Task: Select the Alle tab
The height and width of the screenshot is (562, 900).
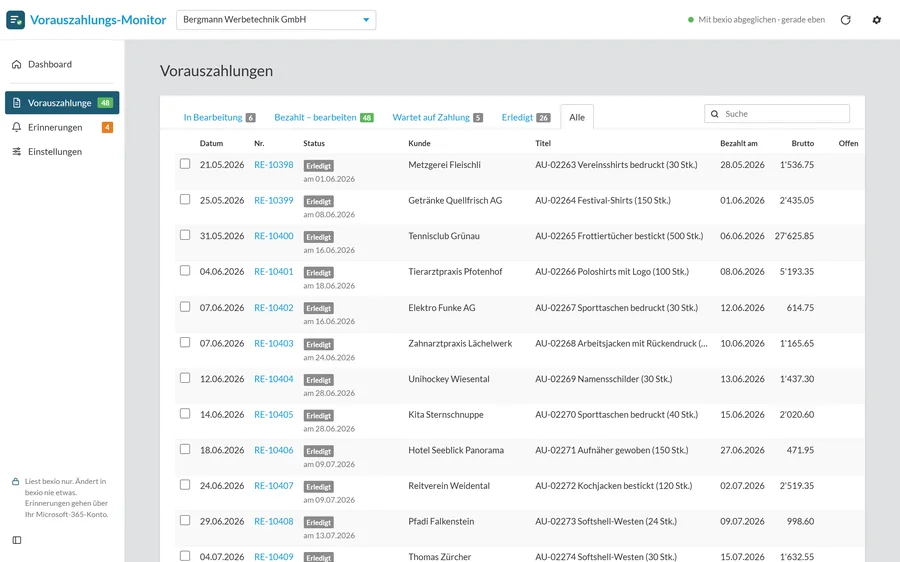Action: [x=577, y=117]
